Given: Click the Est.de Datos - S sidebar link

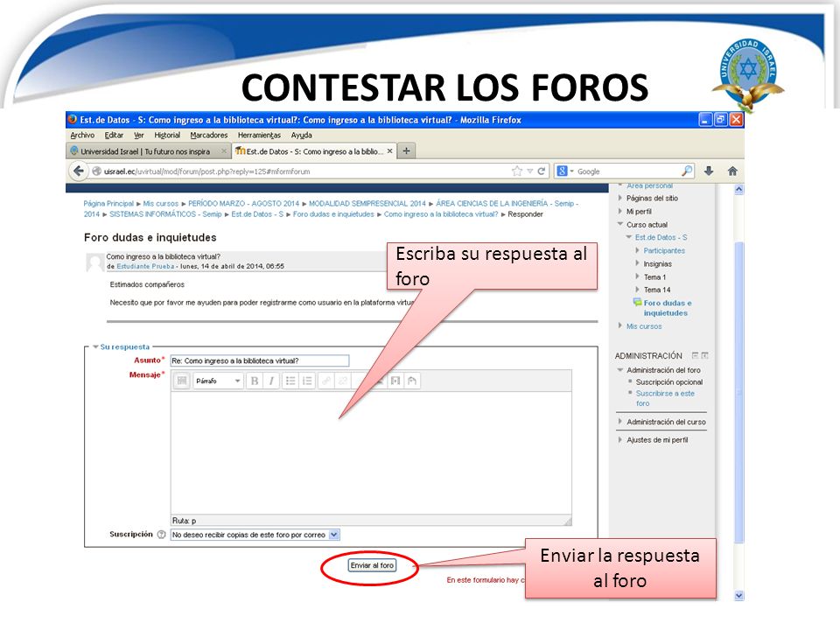Looking at the screenshot, I should (x=661, y=237).
